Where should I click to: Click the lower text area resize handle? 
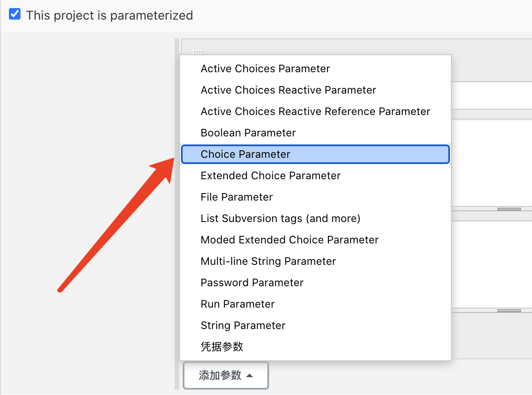[x=509, y=311]
